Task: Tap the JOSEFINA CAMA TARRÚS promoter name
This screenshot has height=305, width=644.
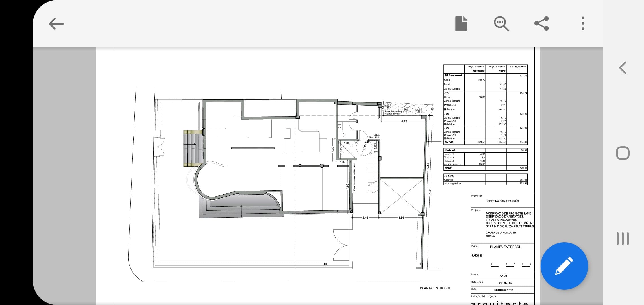Action: [x=502, y=201]
